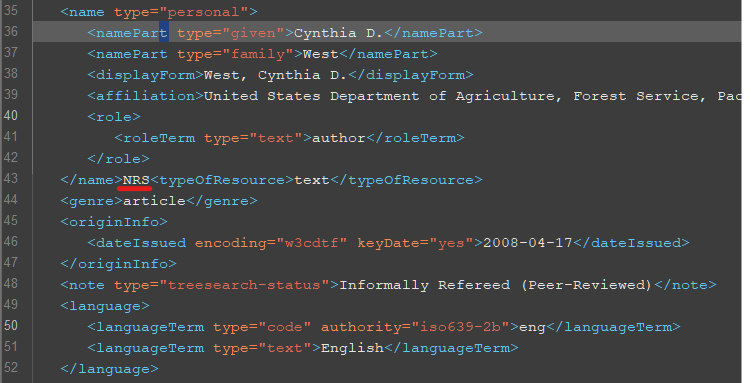Image resolution: width=751 pixels, height=383 pixels.
Task: Click the stray 'NRS' text after </name>
Action: coord(137,180)
